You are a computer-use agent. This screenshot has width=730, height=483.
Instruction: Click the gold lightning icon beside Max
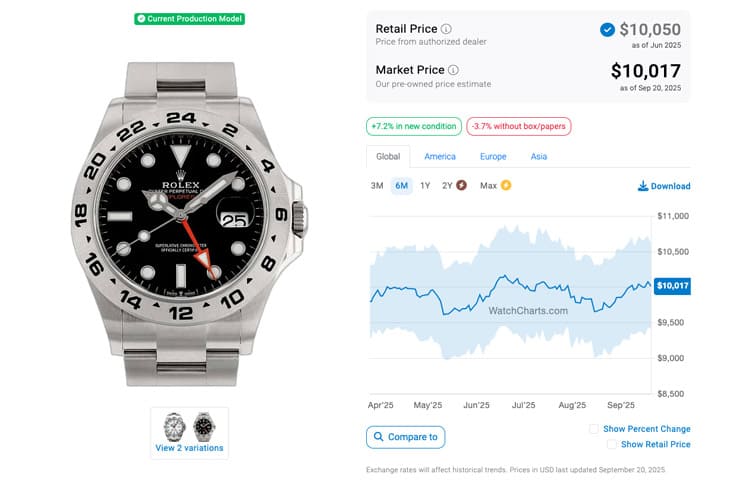[x=505, y=185]
